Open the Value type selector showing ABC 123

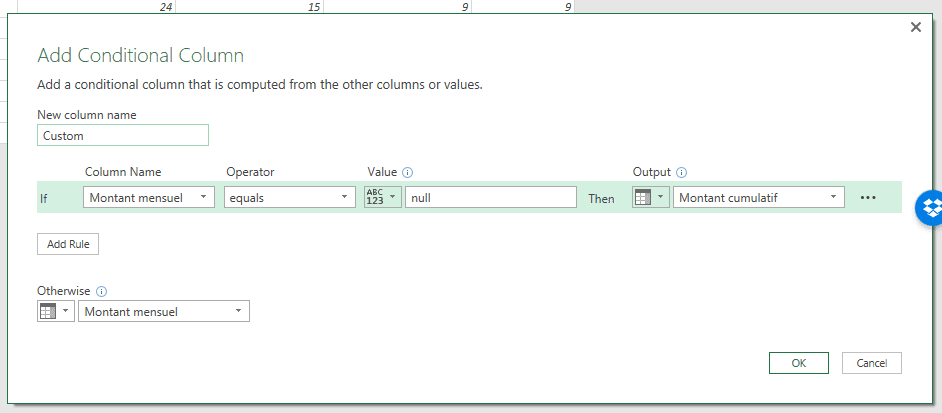point(382,198)
